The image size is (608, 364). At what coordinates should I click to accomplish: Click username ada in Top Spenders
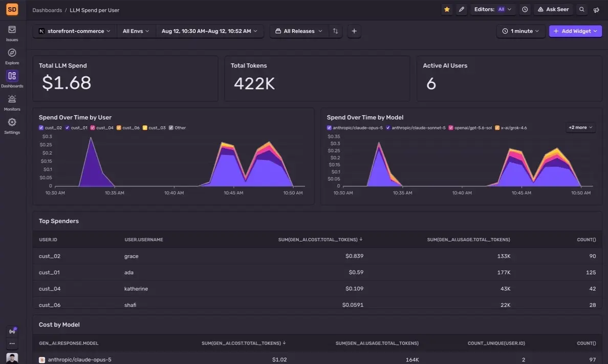(x=129, y=272)
